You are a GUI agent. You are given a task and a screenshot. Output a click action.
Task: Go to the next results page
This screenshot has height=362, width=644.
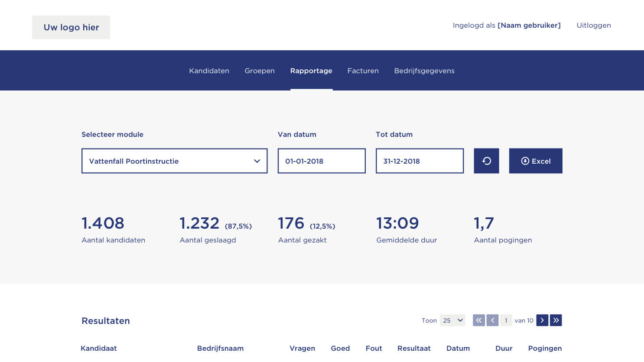[542, 320]
